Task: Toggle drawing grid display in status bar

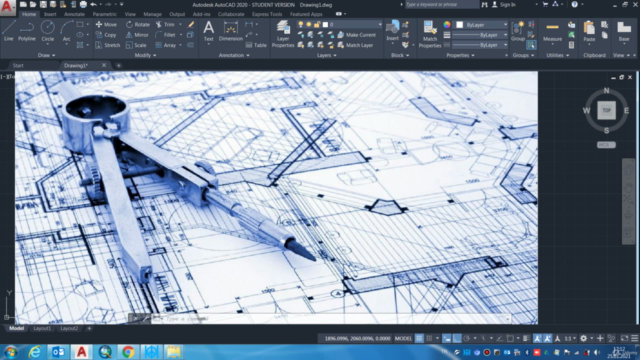Action: 419,338
